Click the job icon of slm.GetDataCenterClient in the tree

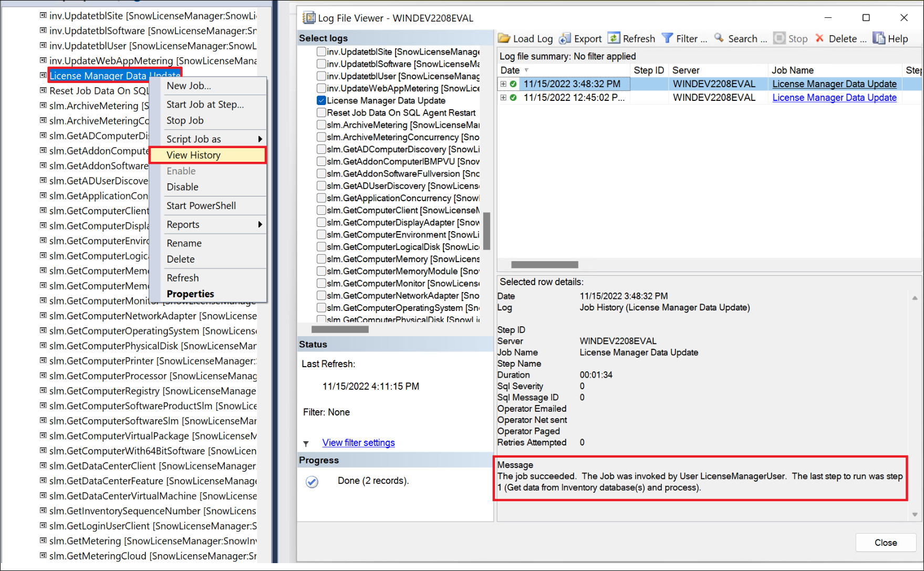point(43,465)
